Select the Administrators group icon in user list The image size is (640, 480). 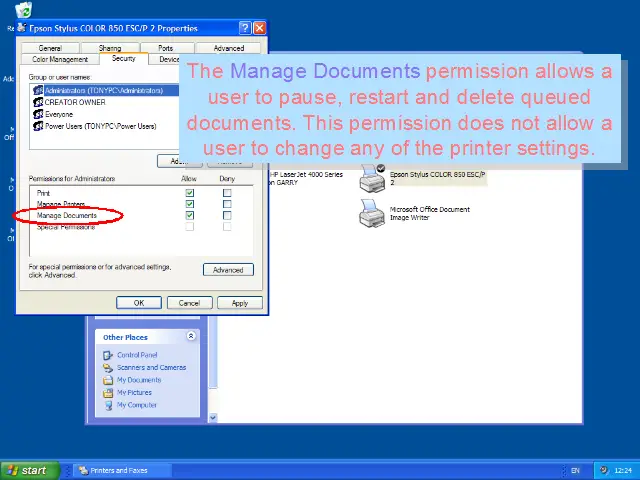click(38, 90)
